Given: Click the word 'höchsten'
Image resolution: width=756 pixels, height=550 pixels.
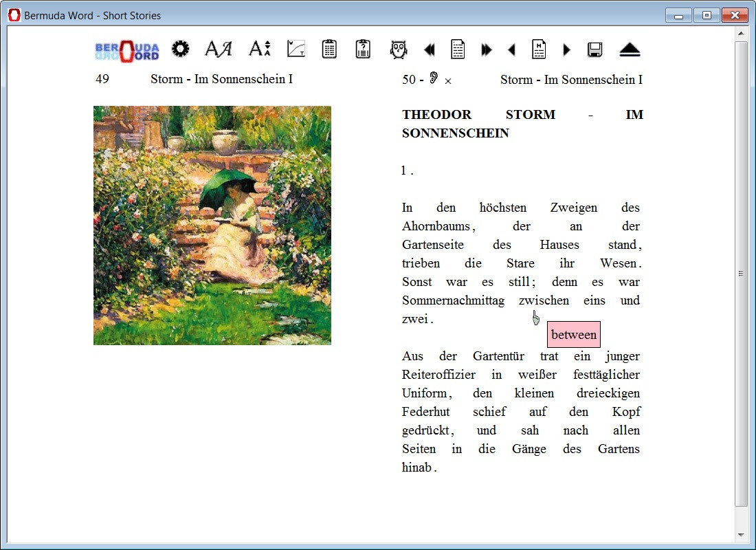Looking at the screenshot, I should pyautogui.click(x=503, y=208).
